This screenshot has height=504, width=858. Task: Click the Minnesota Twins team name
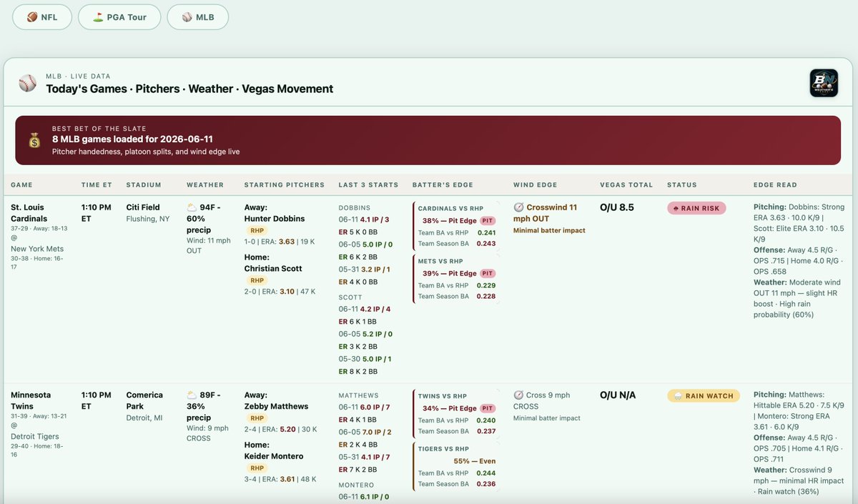coord(31,400)
